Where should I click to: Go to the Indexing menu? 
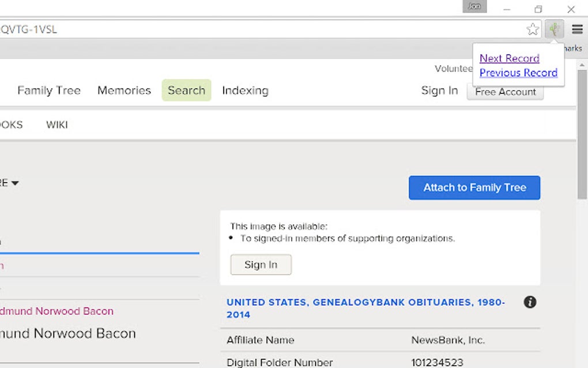pyautogui.click(x=245, y=91)
